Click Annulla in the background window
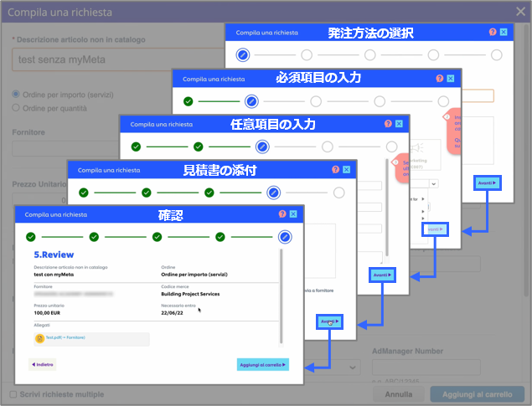Screen dimensions: 532x406 pos(399,394)
